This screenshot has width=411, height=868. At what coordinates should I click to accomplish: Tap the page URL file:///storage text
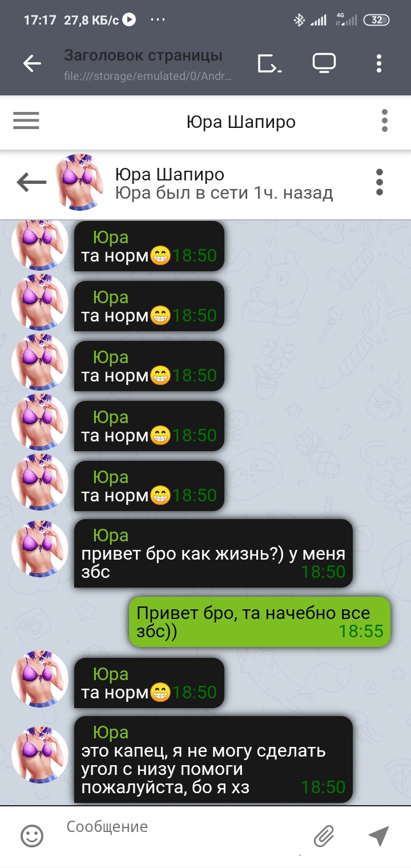click(148, 76)
